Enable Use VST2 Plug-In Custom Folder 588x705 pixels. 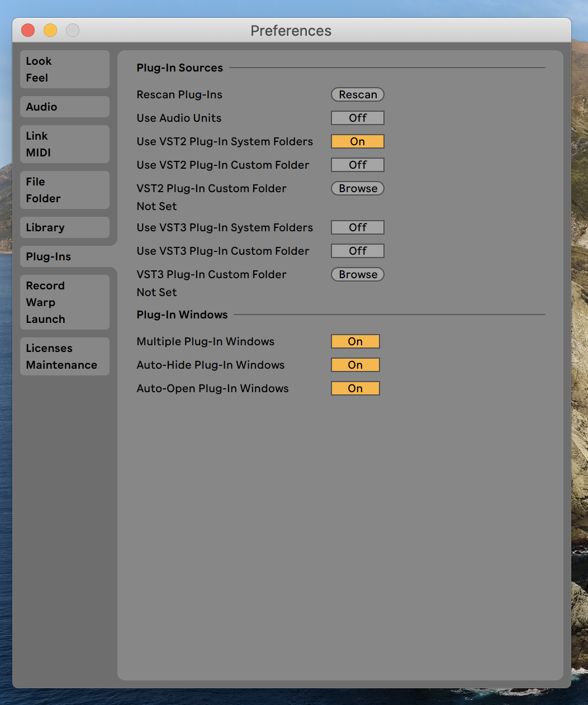click(x=358, y=165)
